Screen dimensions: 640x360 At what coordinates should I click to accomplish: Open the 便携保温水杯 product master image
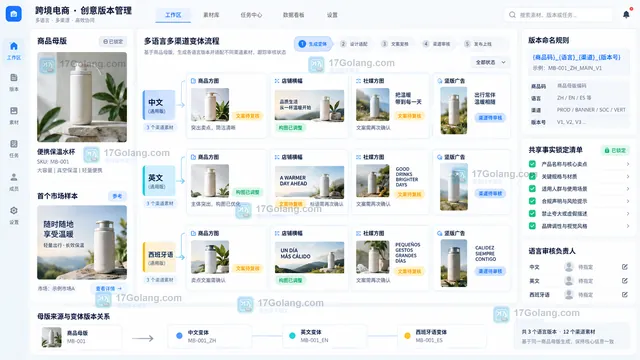pyautogui.click(x=82, y=97)
